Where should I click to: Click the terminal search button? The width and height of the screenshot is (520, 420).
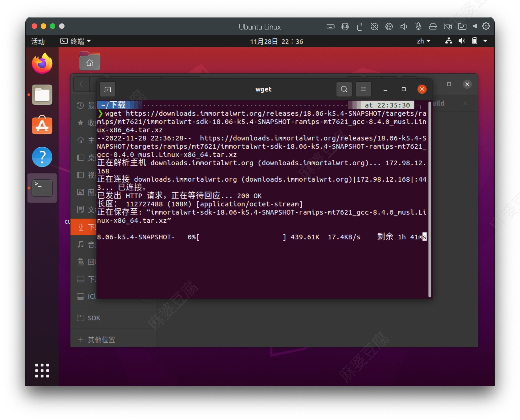(x=344, y=89)
